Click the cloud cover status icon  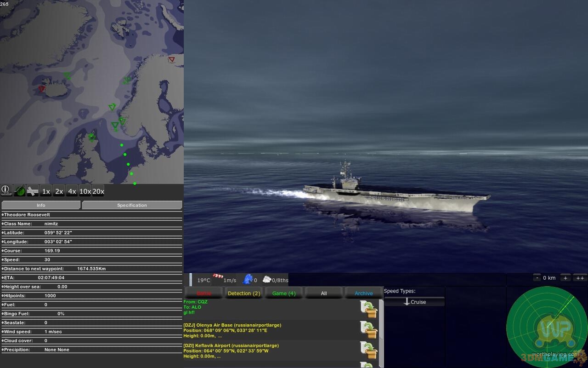(x=266, y=279)
